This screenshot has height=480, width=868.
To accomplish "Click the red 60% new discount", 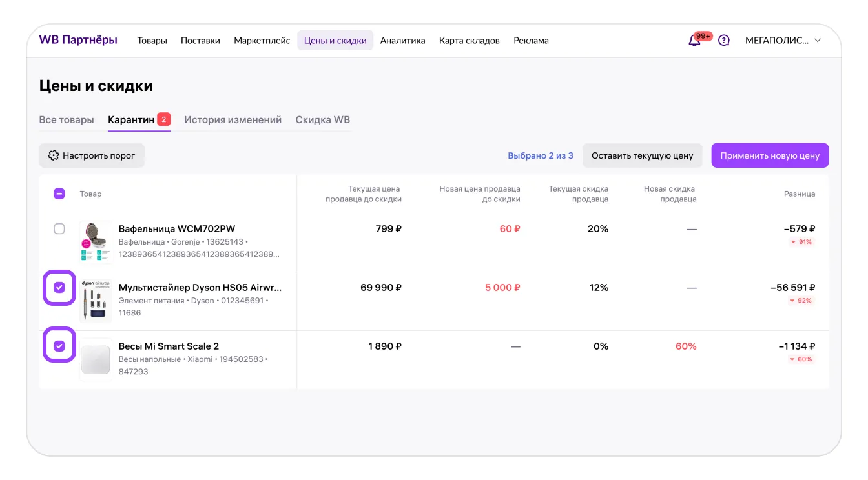I will tap(686, 346).
